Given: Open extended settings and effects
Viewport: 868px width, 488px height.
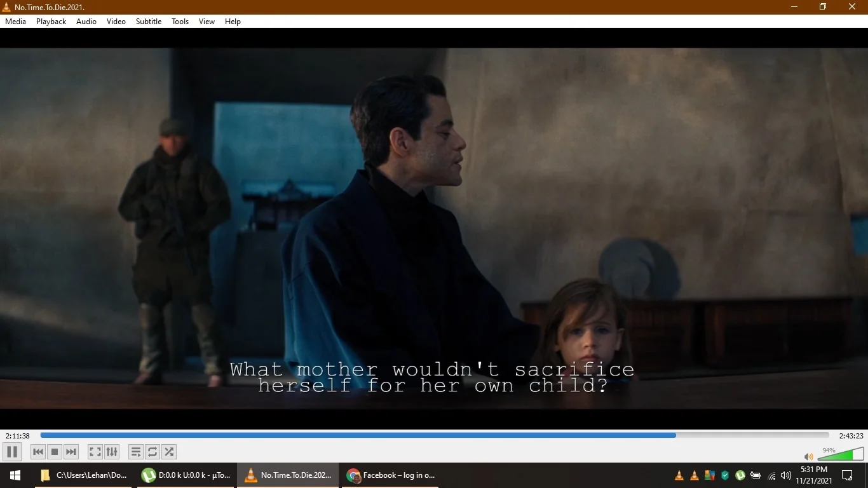Looking at the screenshot, I should point(112,452).
